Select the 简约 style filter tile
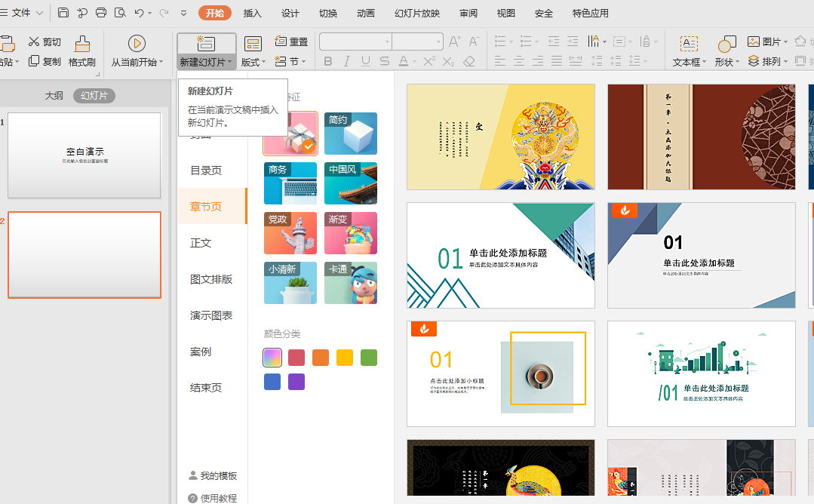The image size is (814, 504). pyautogui.click(x=351, y=134)
